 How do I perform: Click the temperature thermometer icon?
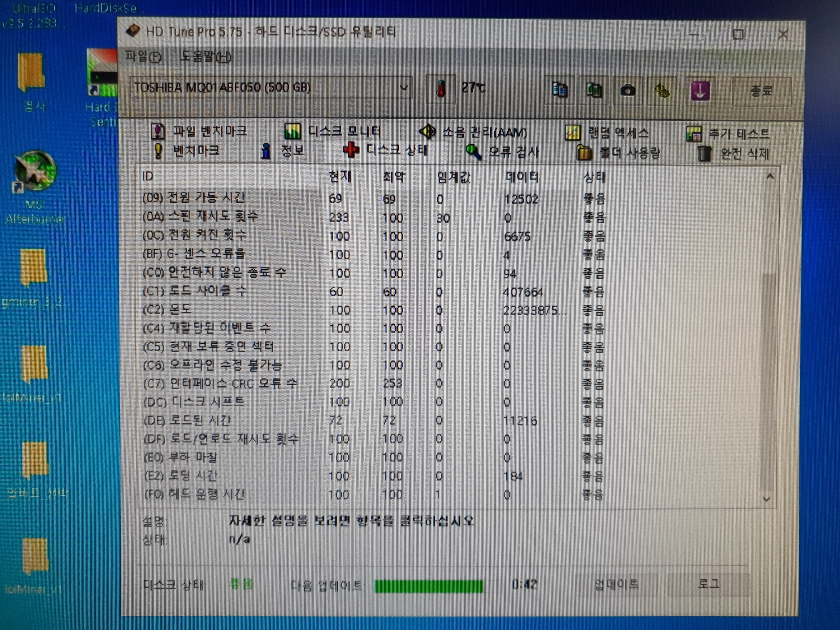[x=441, y=89]
